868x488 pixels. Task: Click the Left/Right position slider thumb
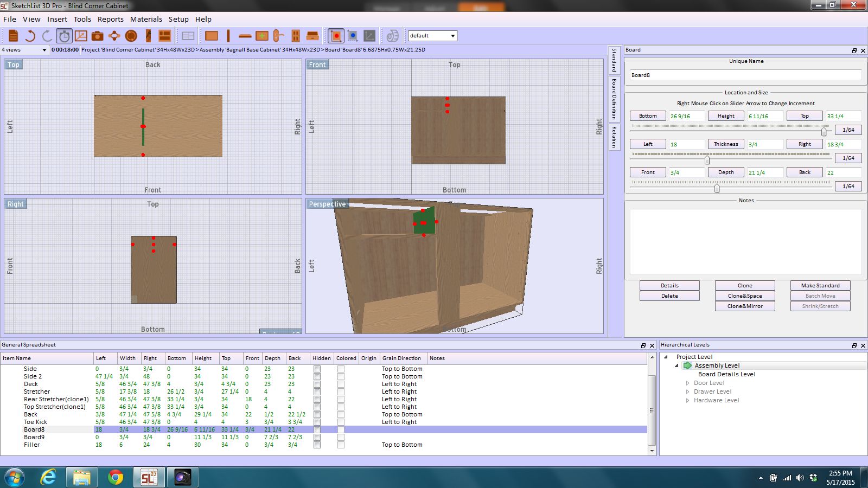[707, 160]
